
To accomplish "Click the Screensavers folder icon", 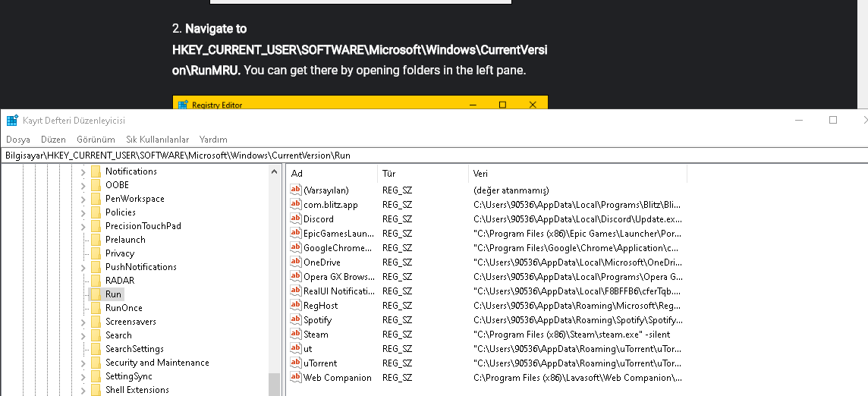I will coord(96,321).
